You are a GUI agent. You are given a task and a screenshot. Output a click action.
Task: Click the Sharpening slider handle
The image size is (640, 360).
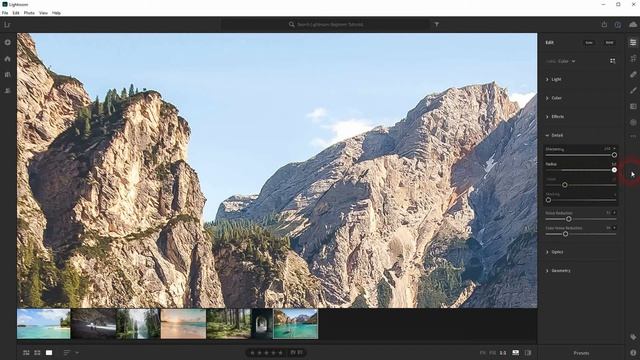pyautogui.click(x=614, y=155)
